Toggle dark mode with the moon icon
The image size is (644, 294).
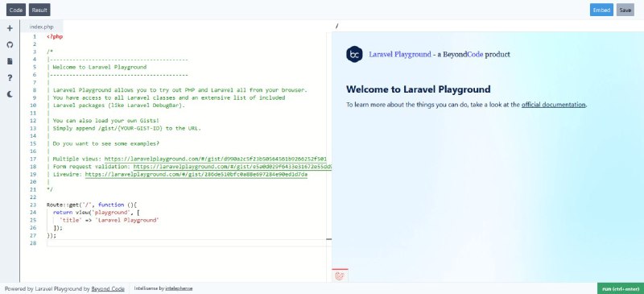(x=10, y=94)
